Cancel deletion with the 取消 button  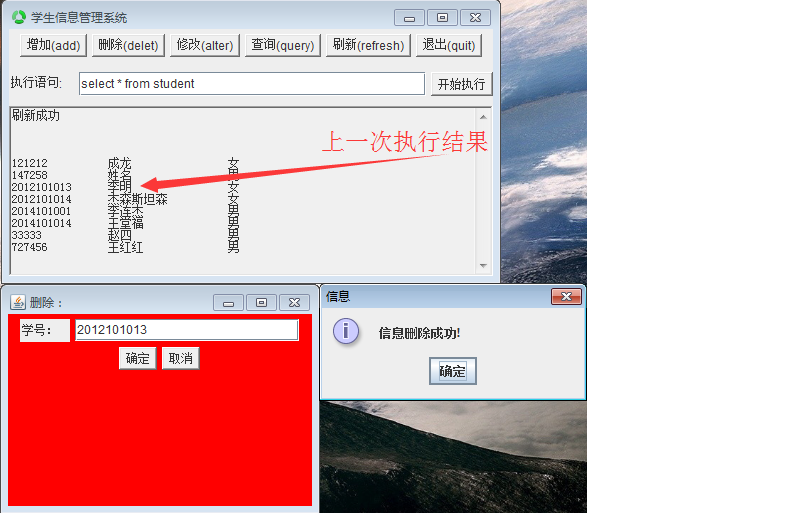(180, 359)
